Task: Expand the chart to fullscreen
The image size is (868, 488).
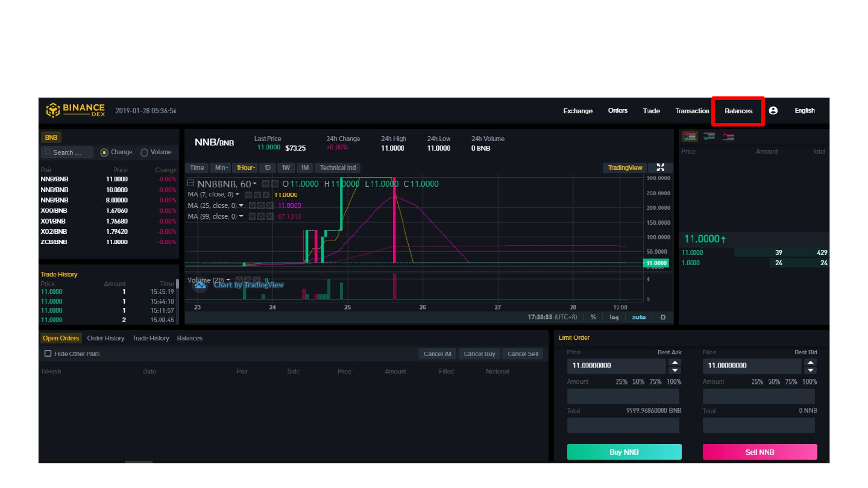Action: pyautogui.click(x=661, y=167)
